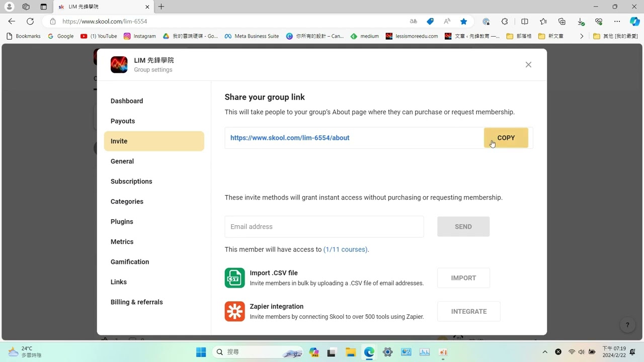Click the favorites star in address bar

[463, 21]
